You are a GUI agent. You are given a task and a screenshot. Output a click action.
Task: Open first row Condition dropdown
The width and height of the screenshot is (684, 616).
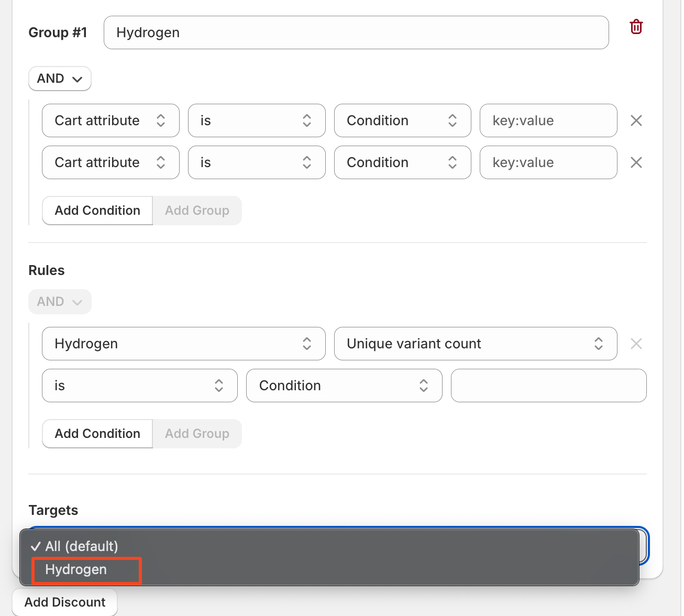pyautogui.click(x=402, y=120)
